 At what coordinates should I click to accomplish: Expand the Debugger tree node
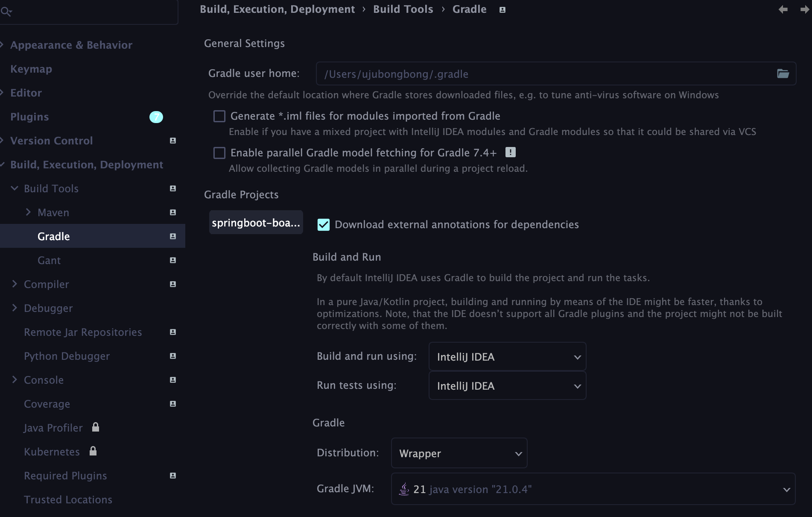click(x=15, y=308)
